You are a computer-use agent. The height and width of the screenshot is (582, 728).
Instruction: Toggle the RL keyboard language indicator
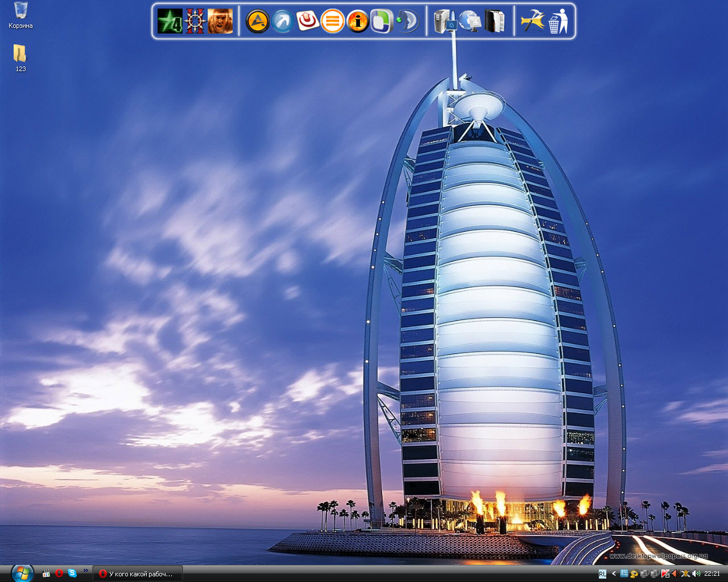(x=602, y=574)
